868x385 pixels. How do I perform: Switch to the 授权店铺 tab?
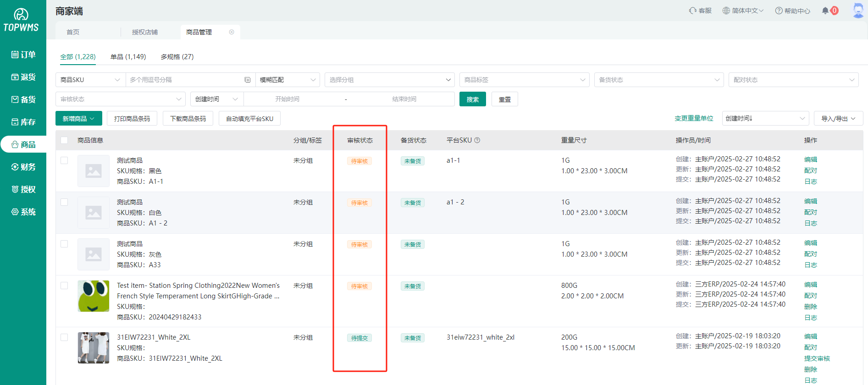coord(145,32)
